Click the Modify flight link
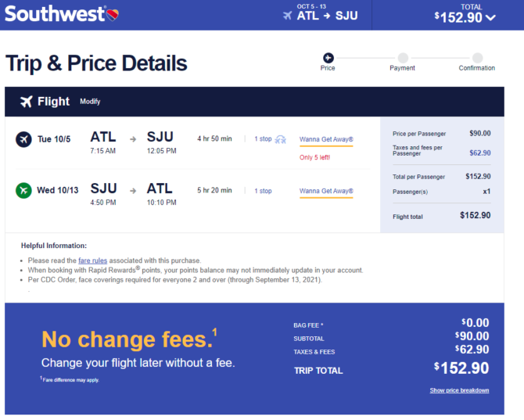524x420 pixels. pos(90,101)
